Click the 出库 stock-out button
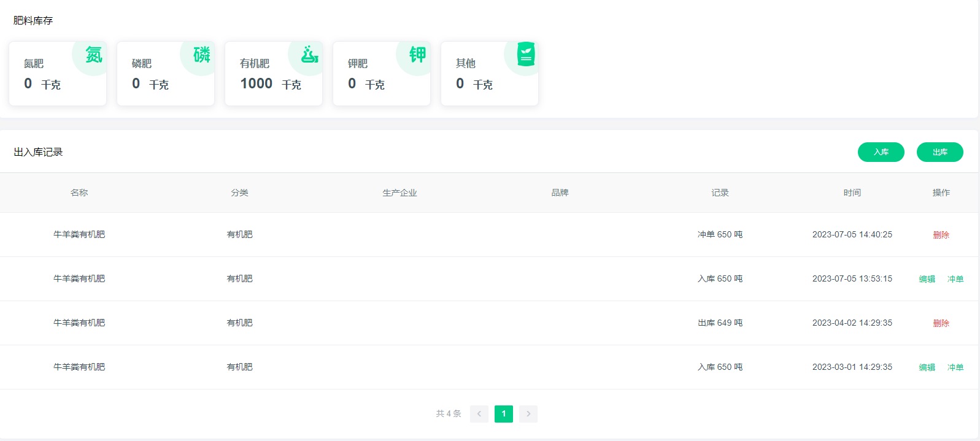The image size is (980, 441). click(939, 152)
